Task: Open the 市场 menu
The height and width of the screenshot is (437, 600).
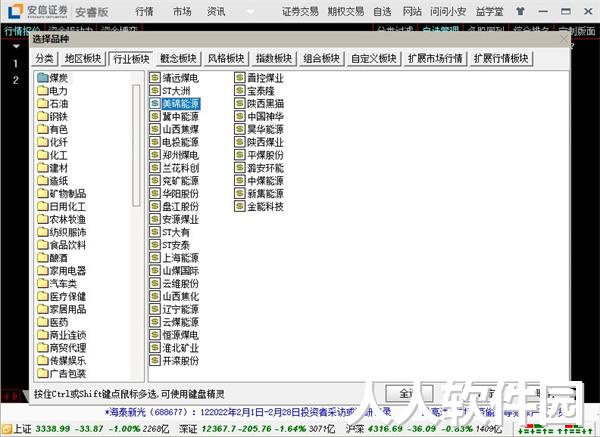Action: coord(182,12)
